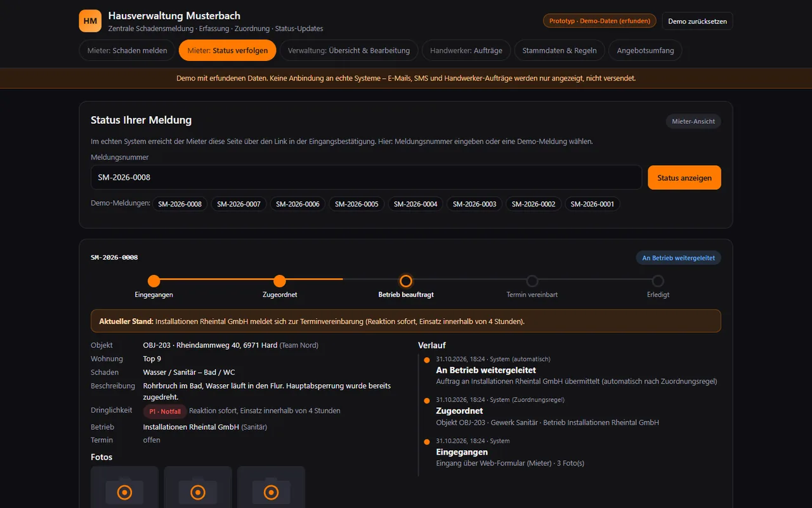Load demo report SM-2026-0004
Viewport: 812px width, 508px height.
(416, 204)
